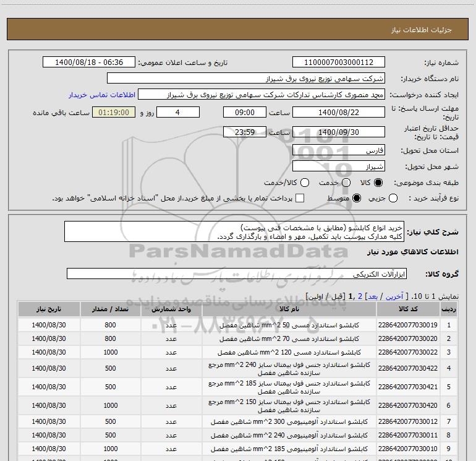The height and width of the screenshot is (461, 476).
Task: Click the «تعداد / مقدار» column header
Action: point(110,309)
